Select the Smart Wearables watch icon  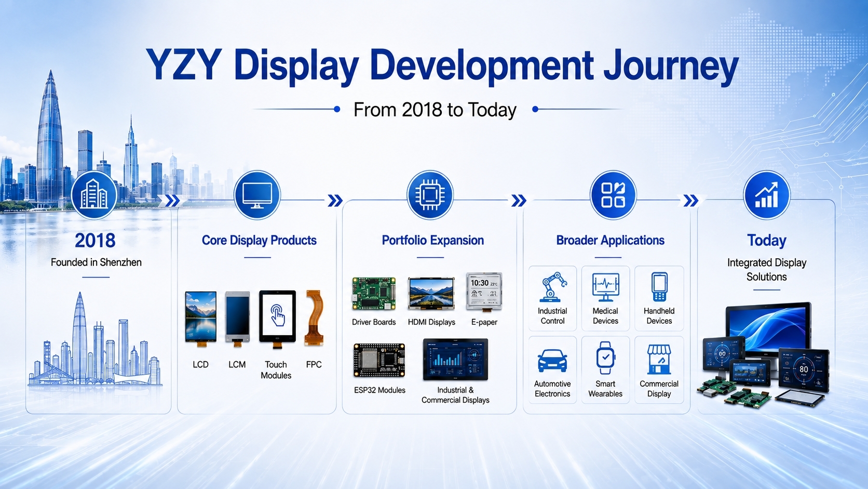pos(605,358)
